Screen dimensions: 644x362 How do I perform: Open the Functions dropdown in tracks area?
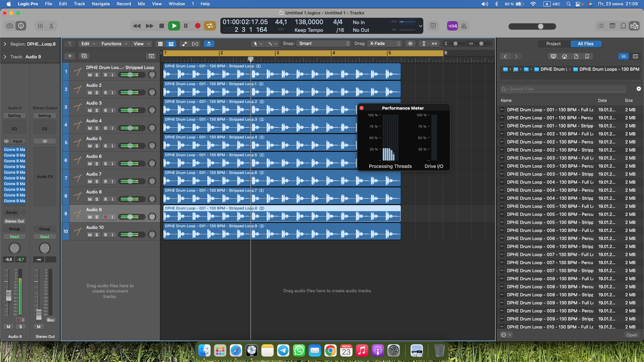114,44
